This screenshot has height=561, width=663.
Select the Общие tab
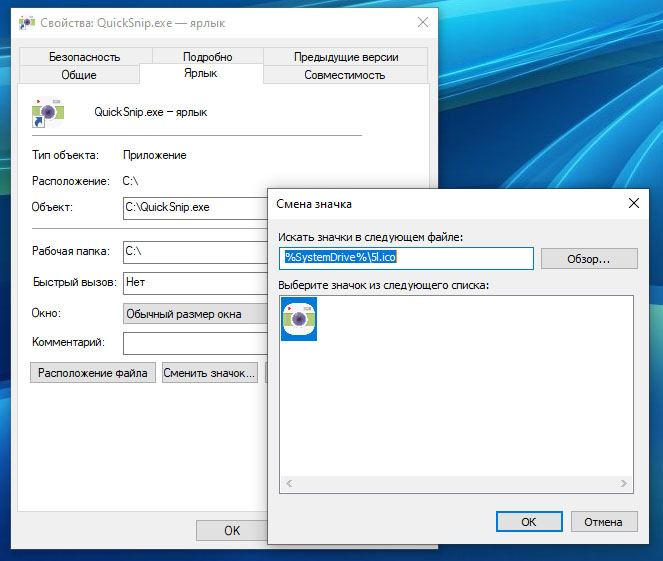pyautogui.click(x=79, y=75)
